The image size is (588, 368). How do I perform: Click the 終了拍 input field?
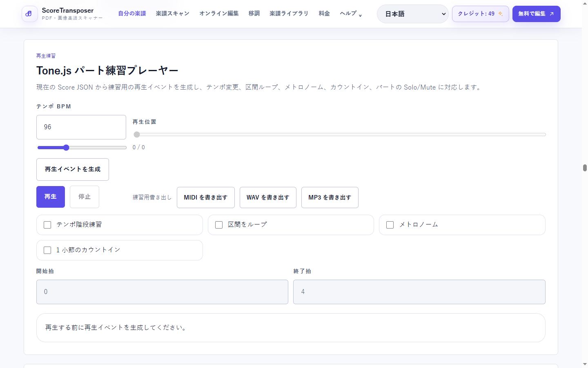click(419, 292)
